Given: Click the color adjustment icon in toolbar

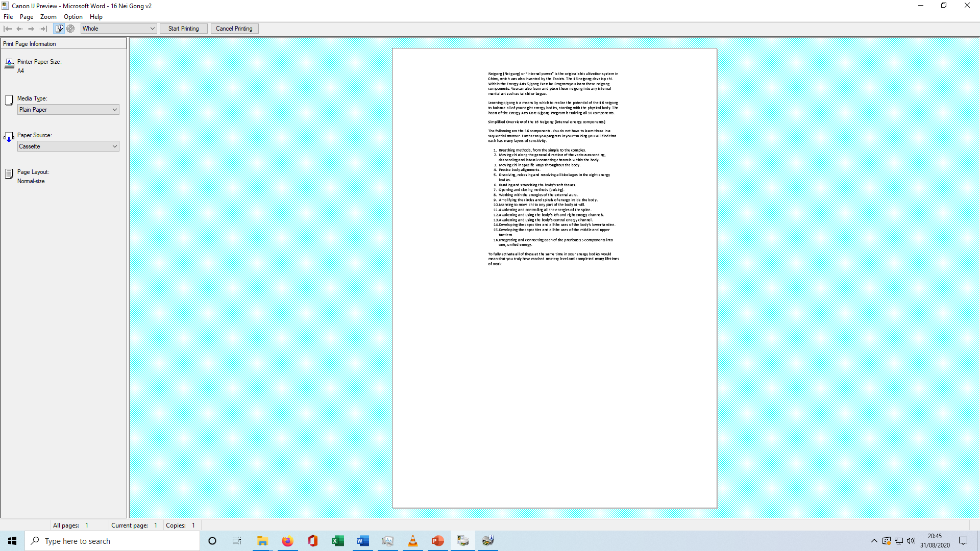Looking at the screenshot, I should (71, 29).
